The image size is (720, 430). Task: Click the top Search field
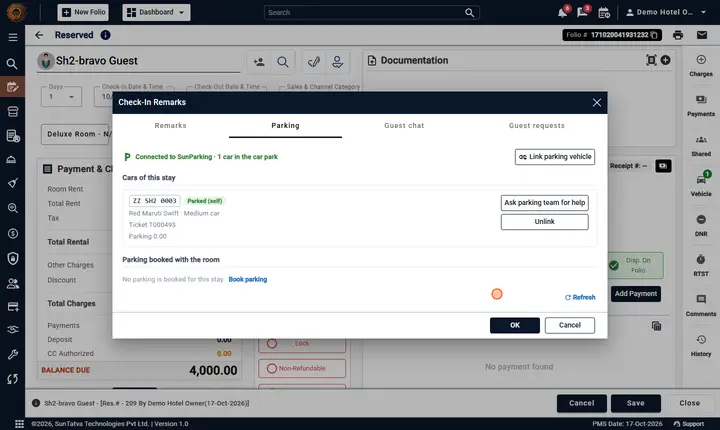372,12
